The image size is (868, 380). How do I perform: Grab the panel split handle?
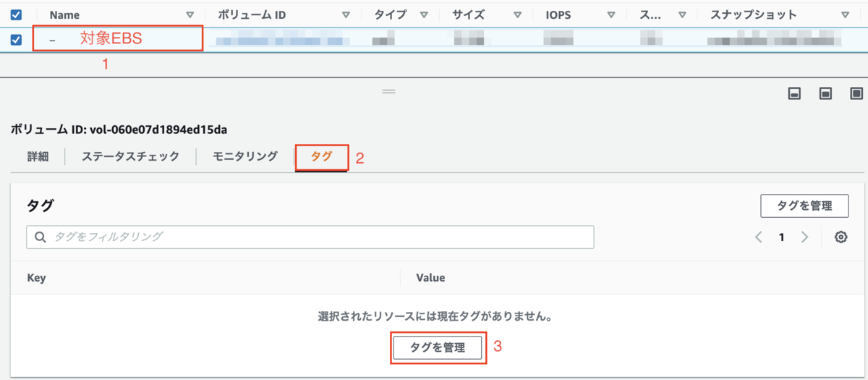coord(388,92)
